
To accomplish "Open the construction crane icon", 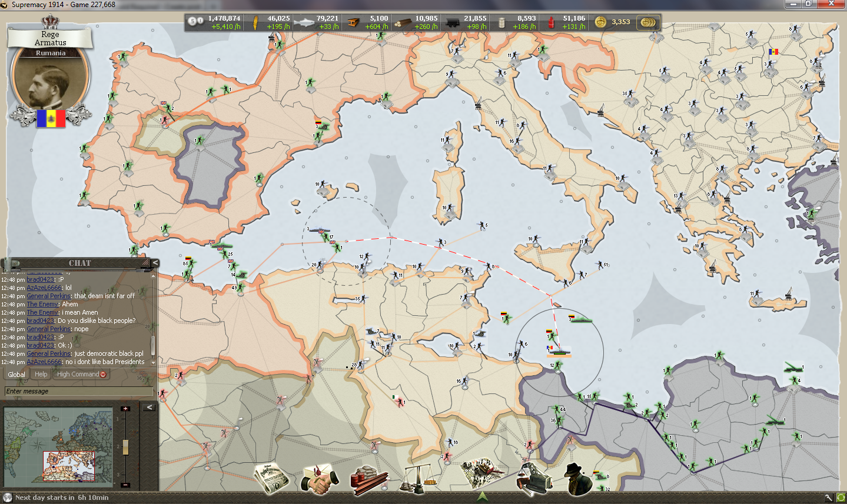I will pos(534,478).
